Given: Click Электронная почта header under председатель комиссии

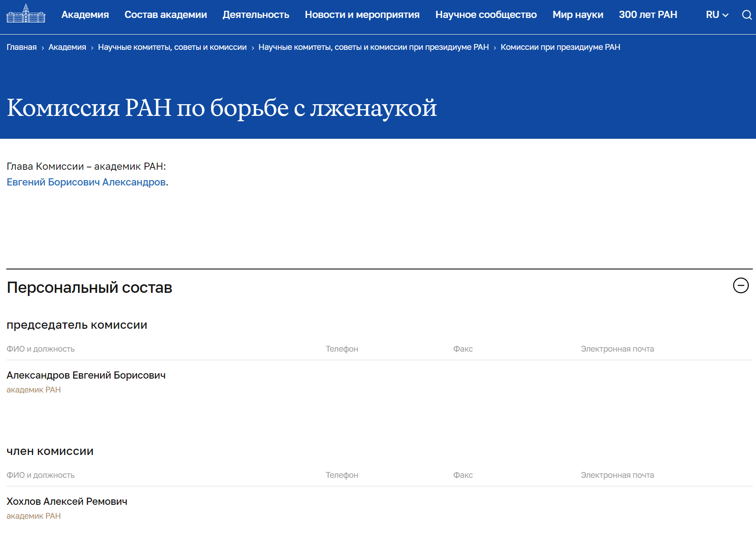Looking at the screenshot, I should tap(617, 349).
